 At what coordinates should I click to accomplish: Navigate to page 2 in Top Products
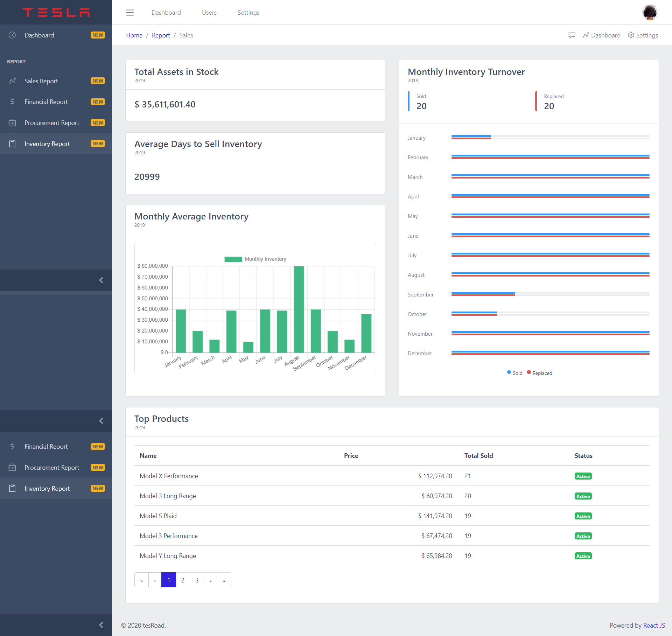click(x=182, y=580)
